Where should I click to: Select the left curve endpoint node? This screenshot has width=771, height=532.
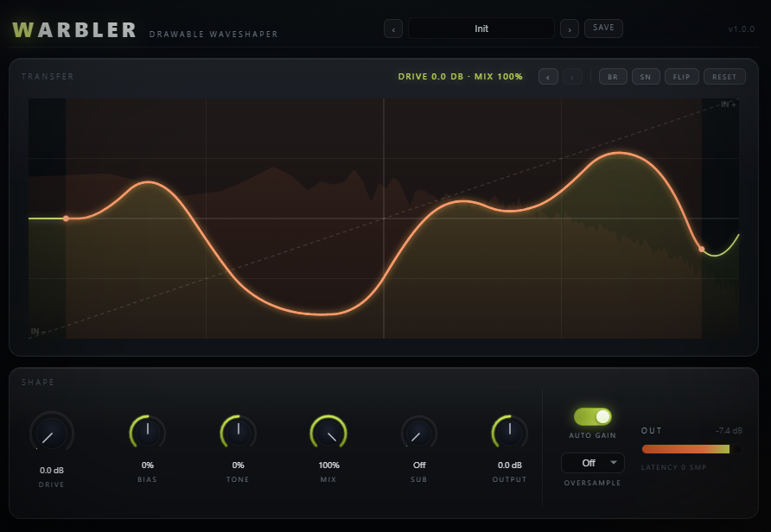pyautogui.click(x=66, y=218)
